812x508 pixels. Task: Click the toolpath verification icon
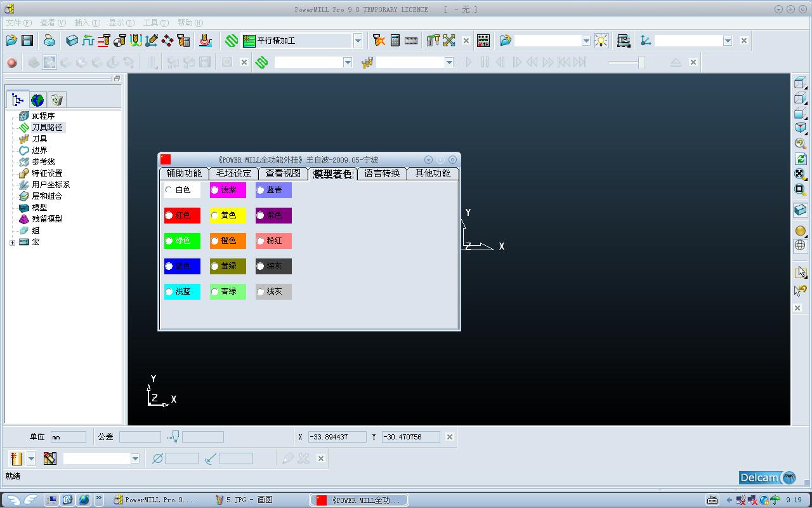coord(379,41)
